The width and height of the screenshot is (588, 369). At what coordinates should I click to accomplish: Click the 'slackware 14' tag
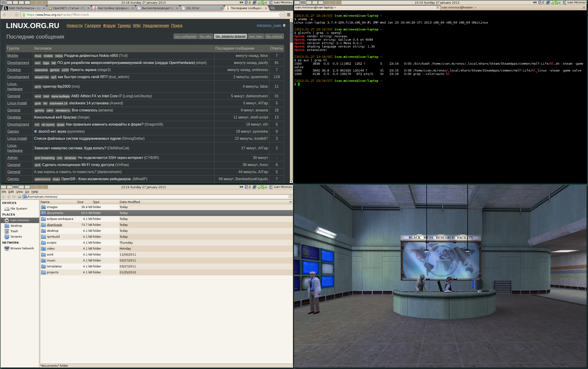58,103
